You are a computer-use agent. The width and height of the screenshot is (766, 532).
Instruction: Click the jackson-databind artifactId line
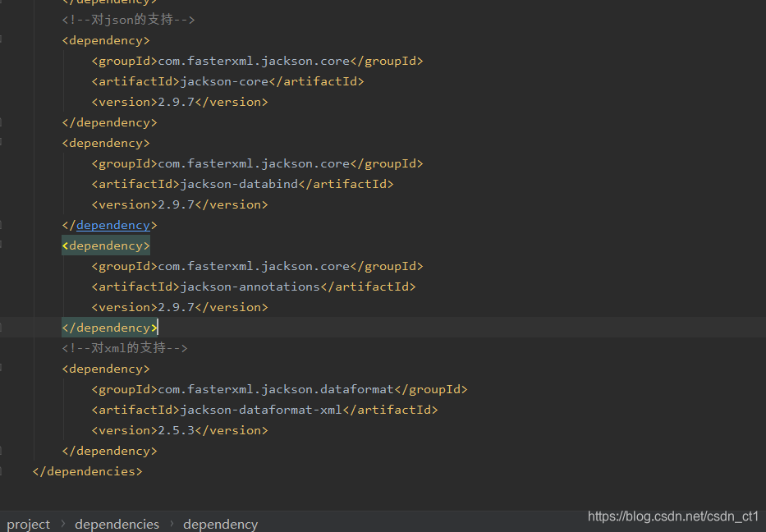coord(242,184)
